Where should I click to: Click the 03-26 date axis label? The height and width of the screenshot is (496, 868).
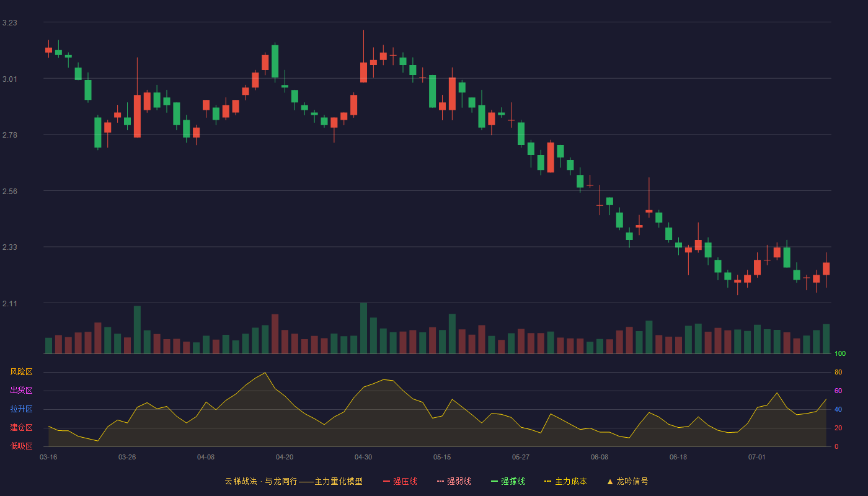(127, 457)
